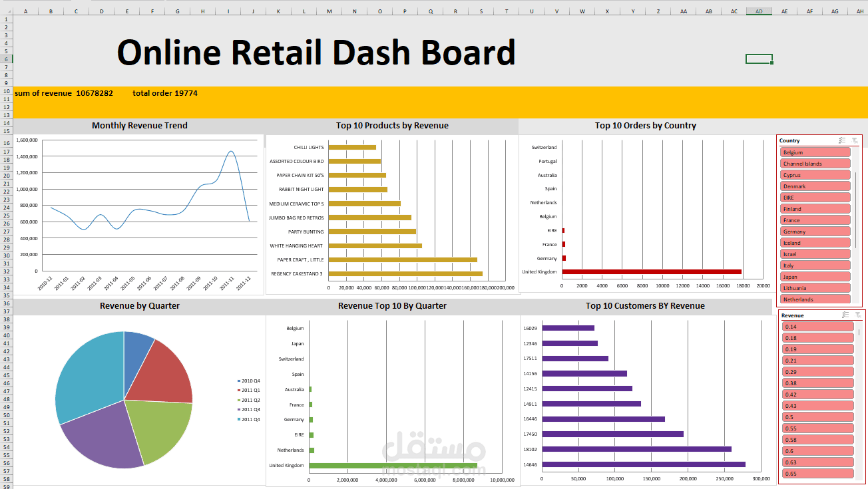Click the customer 18102 revenue bar

click(636, 449)
